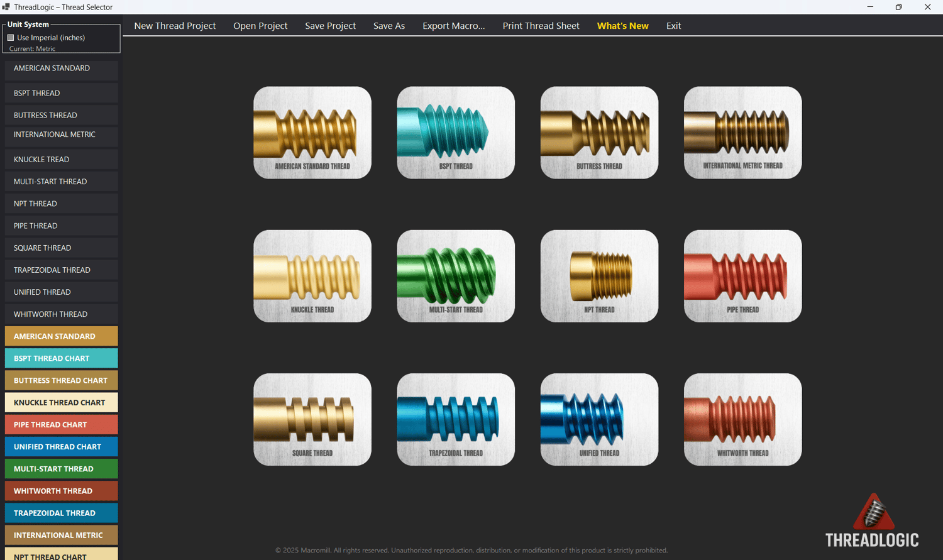Open the NPT THREAD CHART button
This screenshot has width=943, height=560.
pos(61,554)
